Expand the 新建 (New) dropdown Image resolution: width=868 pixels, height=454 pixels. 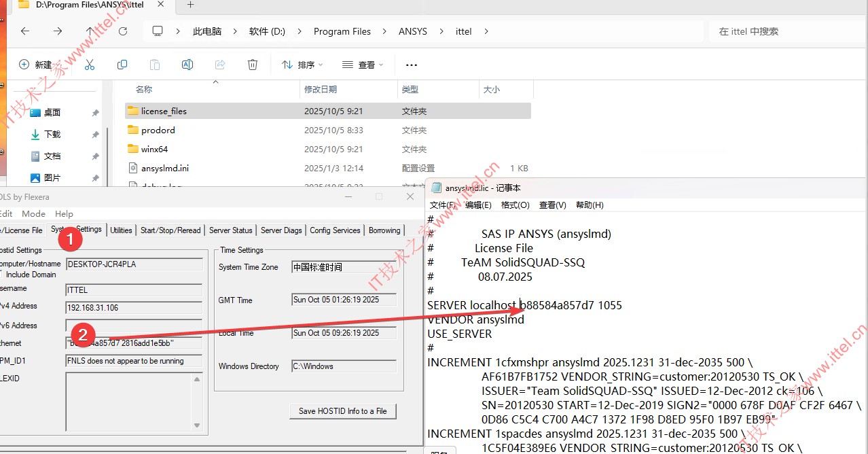(x=37, y=65)
